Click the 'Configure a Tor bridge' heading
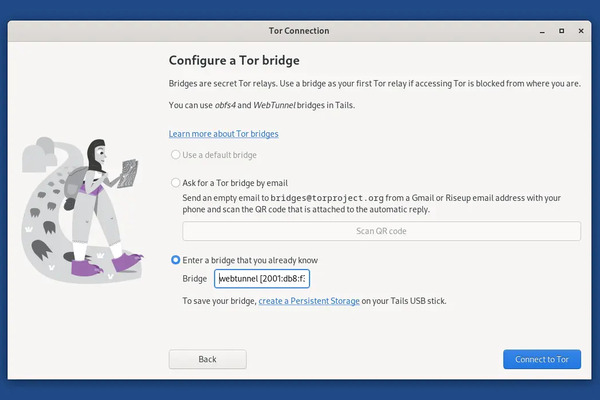Screen dimensions: 600x400 (x=234, y=60)
